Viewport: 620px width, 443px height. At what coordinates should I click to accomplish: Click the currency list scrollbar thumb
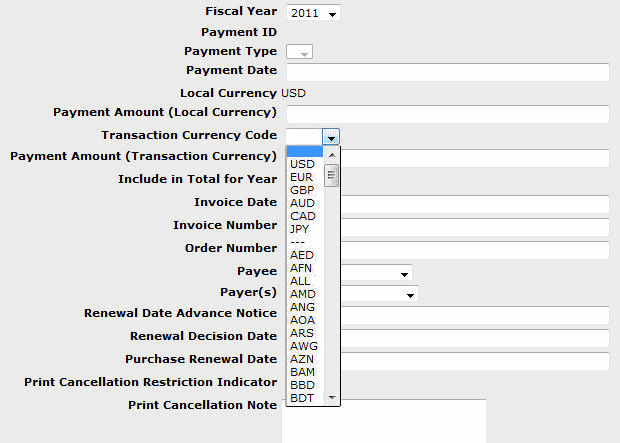332,176
